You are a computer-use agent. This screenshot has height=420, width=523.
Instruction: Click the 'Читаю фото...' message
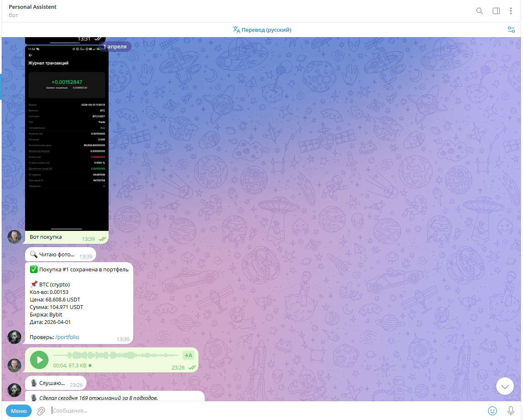61,255
